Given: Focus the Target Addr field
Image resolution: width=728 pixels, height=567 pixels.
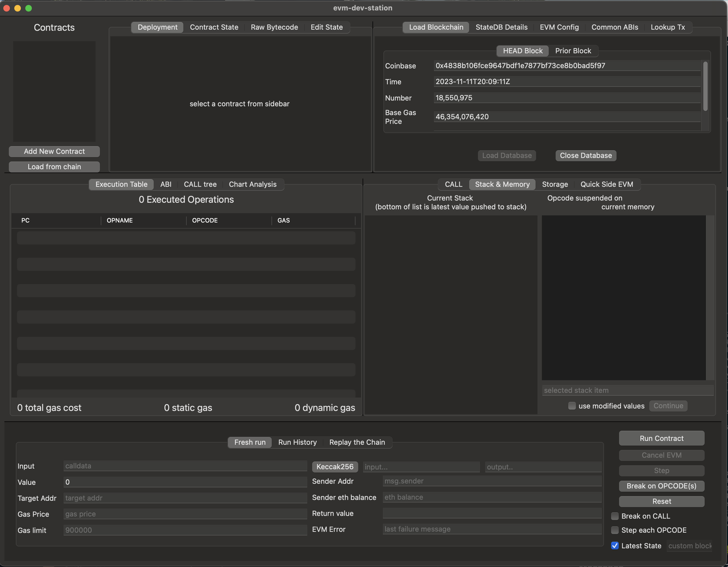Looking at the screenshot, I should click(x=185, y=498).
